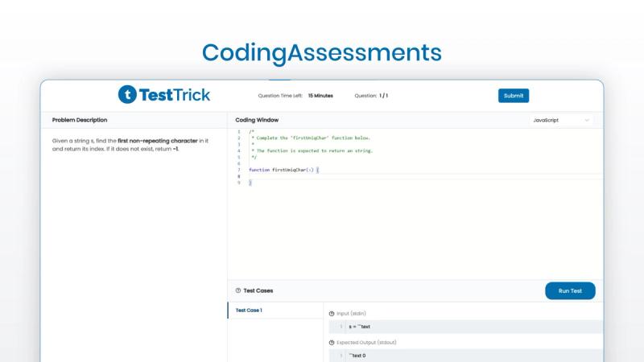Click the Expected Output help icon
Image resolution: width=644 pixels, height=362 pixels.
332,343
